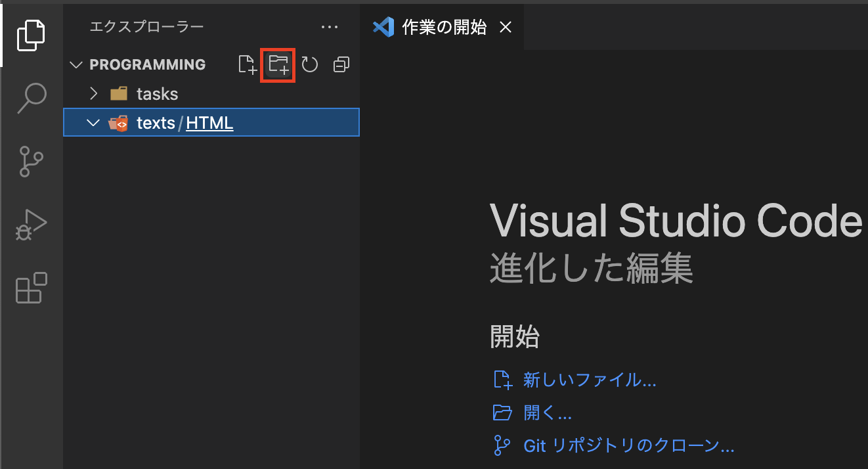Collapse the PROGRAMMING section

coord(76,64)
